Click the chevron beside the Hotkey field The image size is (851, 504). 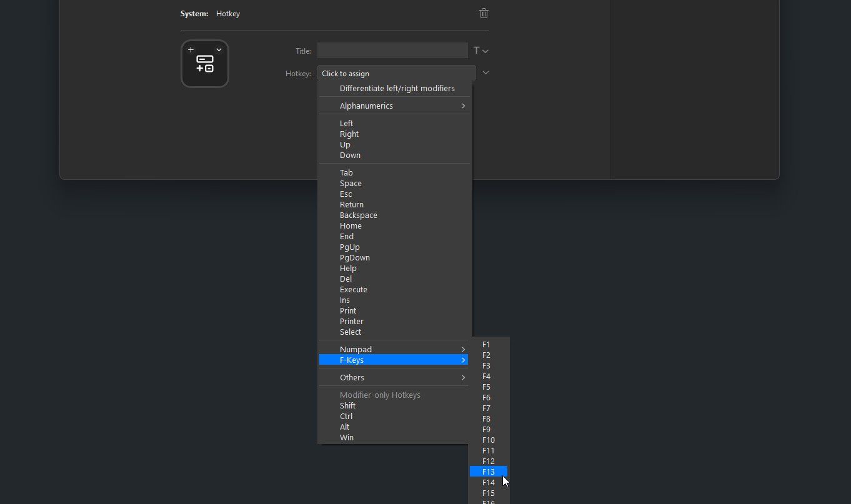click(x=485, y=73)
